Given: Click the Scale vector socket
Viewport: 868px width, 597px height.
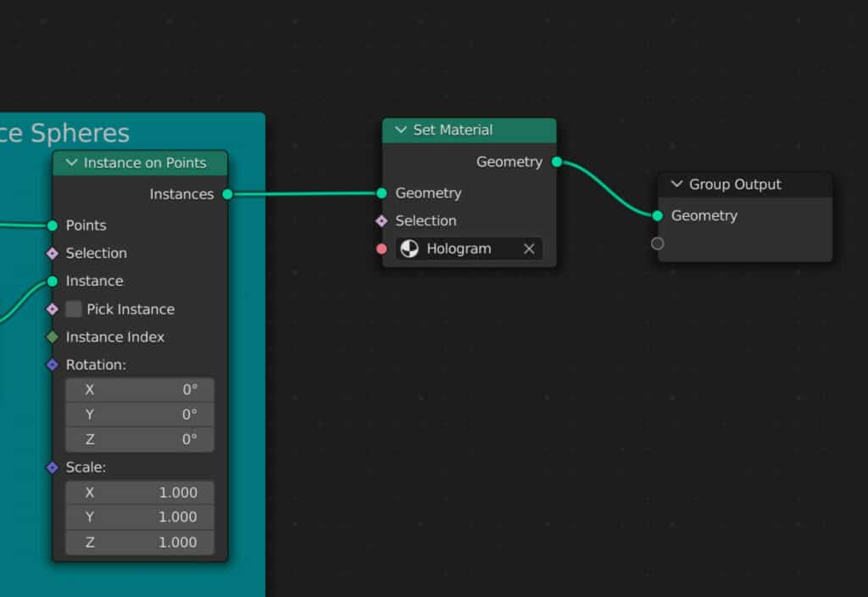Looking at the screenshot, I should point(53,467).
